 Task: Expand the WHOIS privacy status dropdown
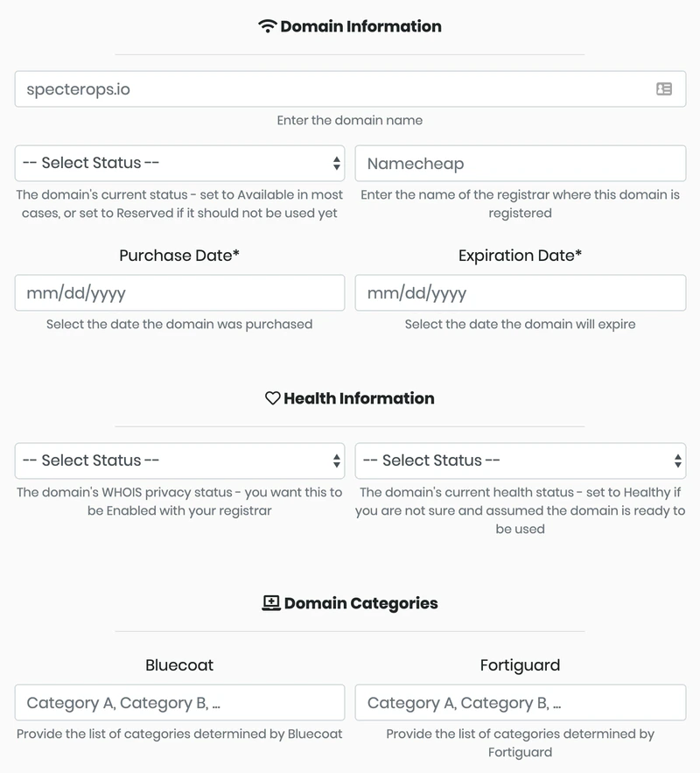179,460
